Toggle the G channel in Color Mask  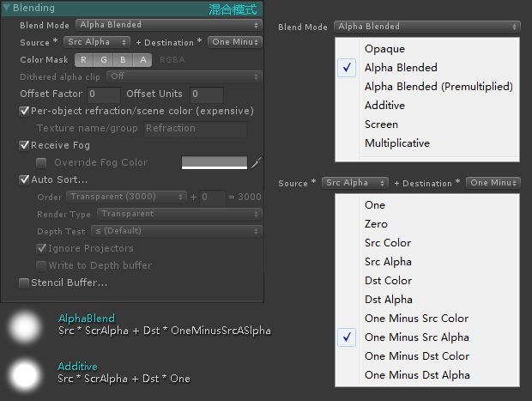coord(104,60)
